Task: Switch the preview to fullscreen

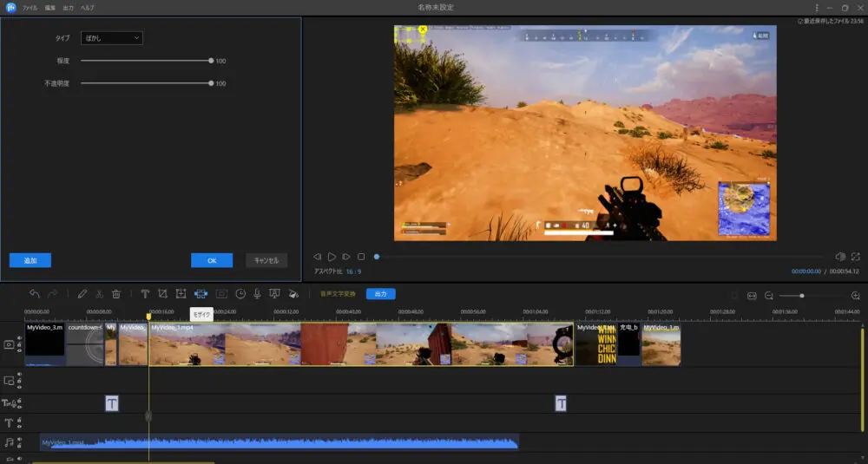Action: click(856, 257)
